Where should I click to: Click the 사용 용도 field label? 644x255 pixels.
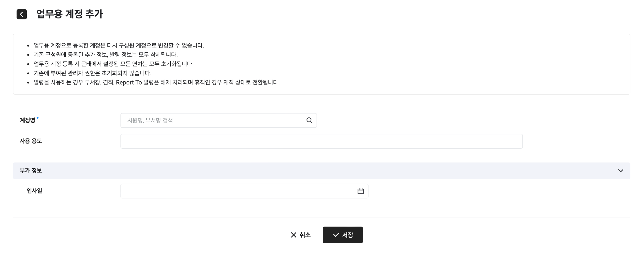click(x=31, y=141)
